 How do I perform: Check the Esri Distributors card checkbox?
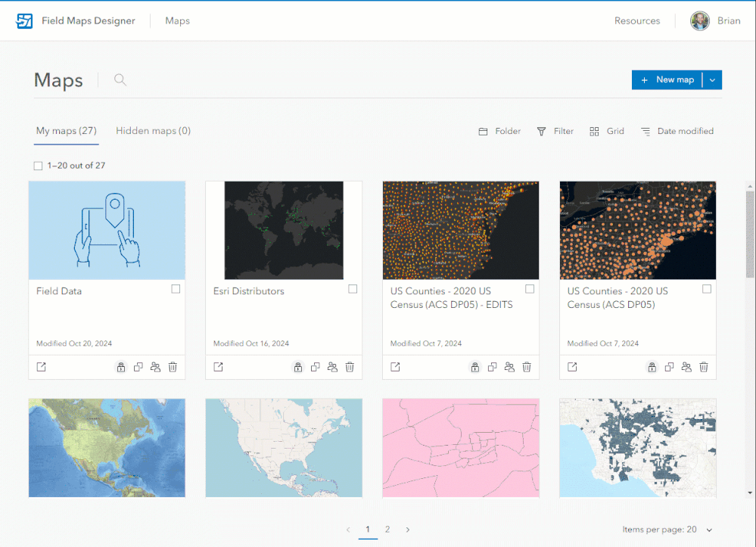(x=352, y=289)
